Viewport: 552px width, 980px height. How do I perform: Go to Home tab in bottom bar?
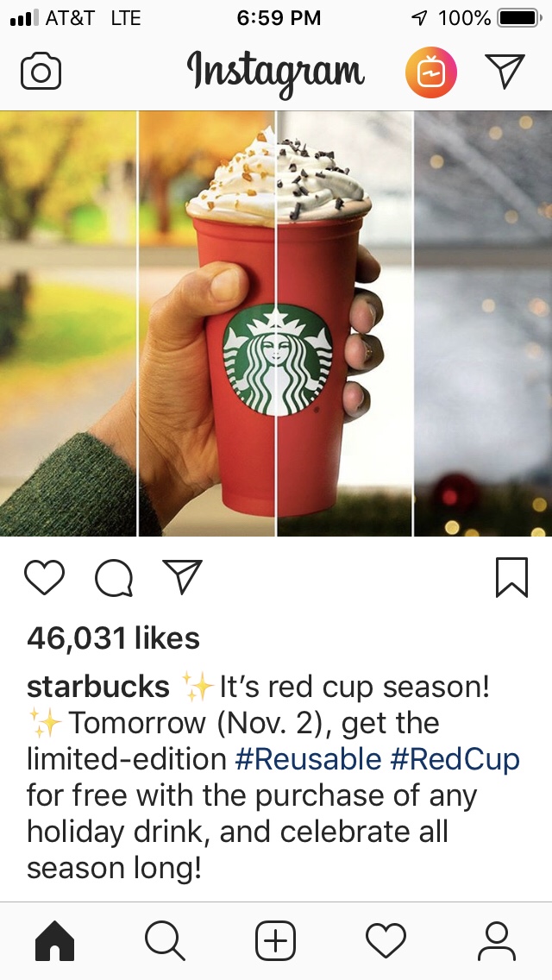55,940
